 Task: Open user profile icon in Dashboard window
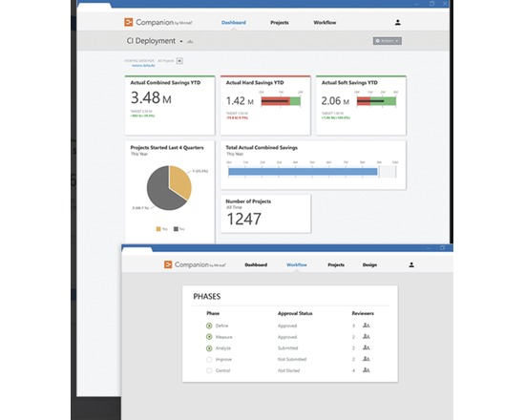397,23
